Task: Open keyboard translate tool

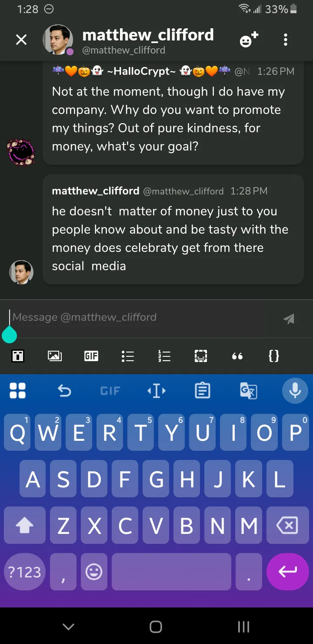Action: (x=249, y=391)
